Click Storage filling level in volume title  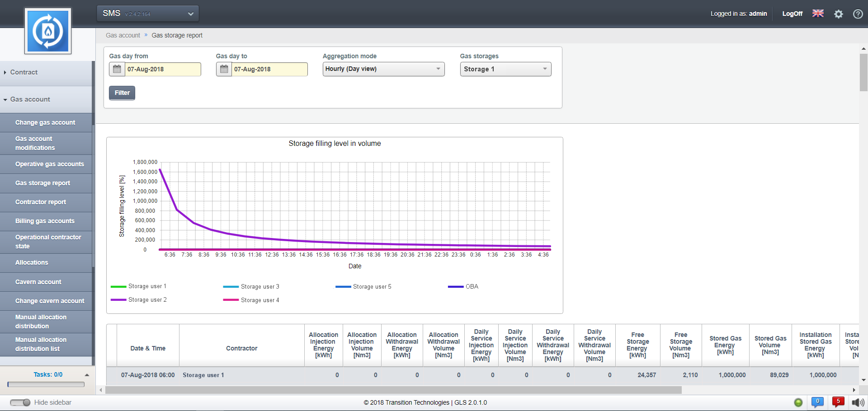[335, 144]
